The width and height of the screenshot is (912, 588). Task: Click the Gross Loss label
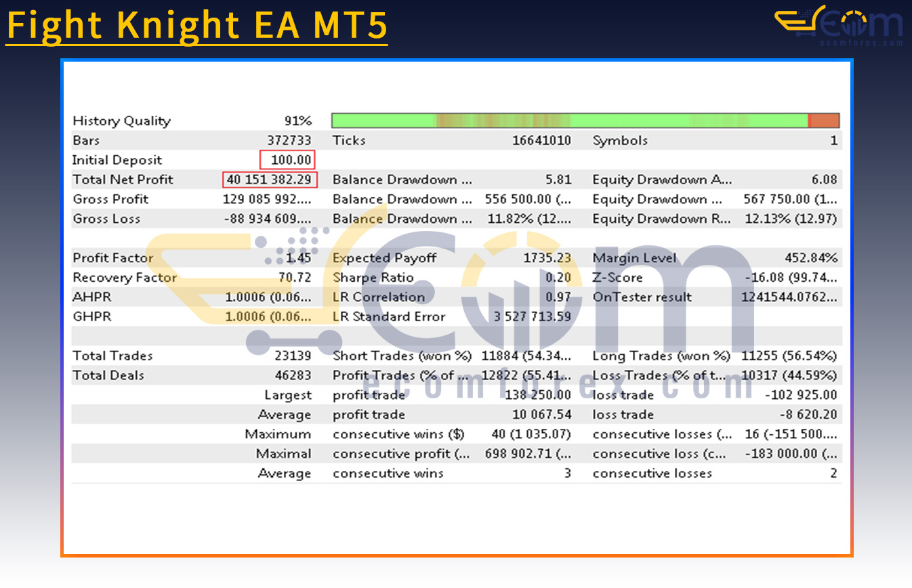pos(106,219)
